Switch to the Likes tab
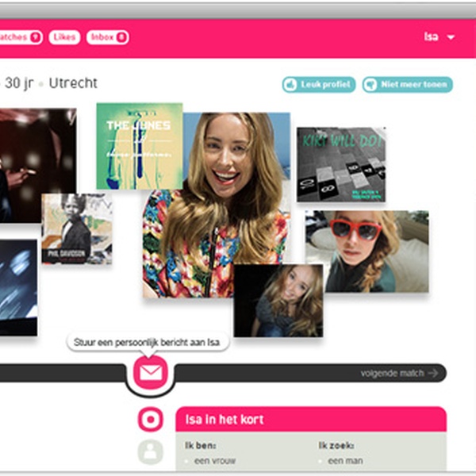This screenshot has width=476, height=476. [64, 37]
